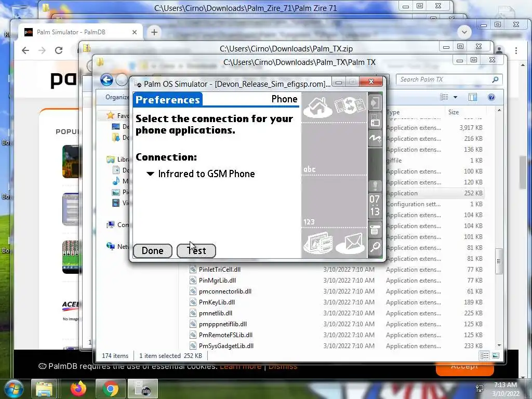Image resolution: width=532 pixels, height=399 pixels.
Task: Open File Explorer from the taskbar
Action: 44,389
